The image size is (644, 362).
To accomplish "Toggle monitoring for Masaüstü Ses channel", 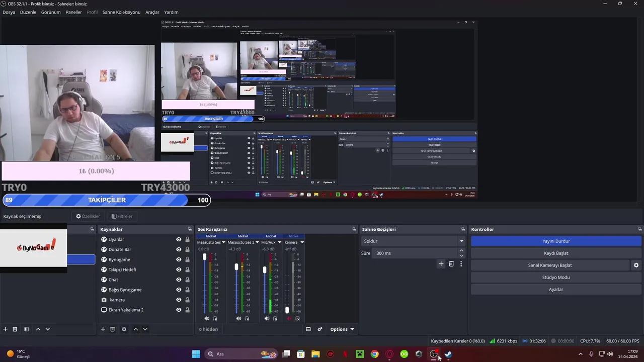I will [x=215, y=318].
